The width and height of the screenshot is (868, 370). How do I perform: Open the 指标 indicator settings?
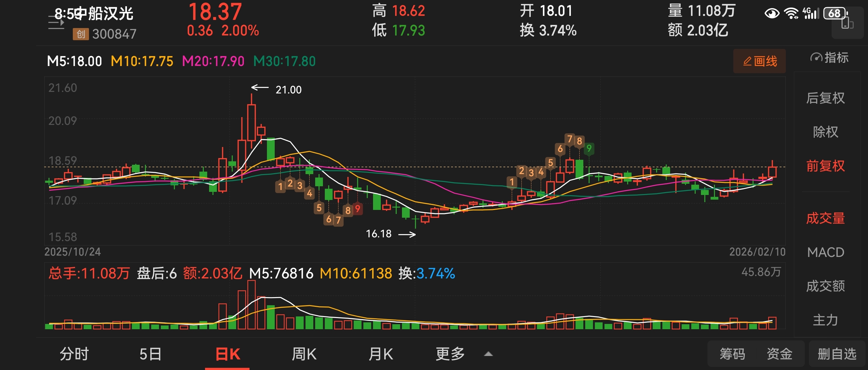pyautogui.click(x=829, y=58)
